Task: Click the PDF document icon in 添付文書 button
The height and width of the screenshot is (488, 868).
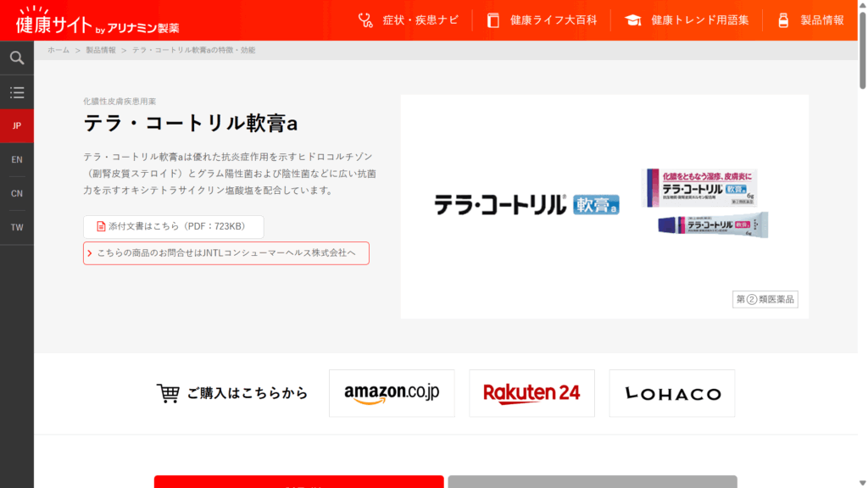Action: (x=101, y=226)
